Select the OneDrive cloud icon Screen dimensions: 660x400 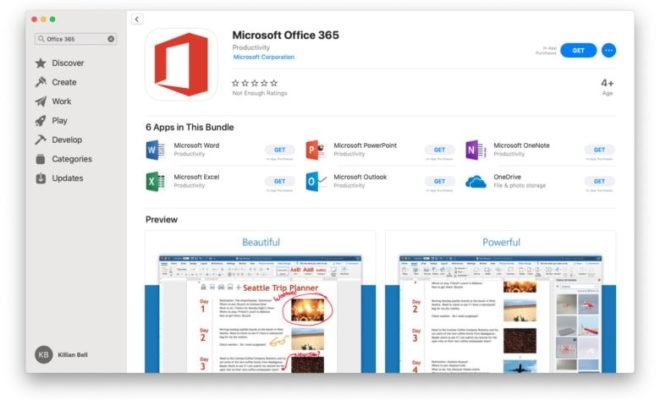[x=474, y=181]
